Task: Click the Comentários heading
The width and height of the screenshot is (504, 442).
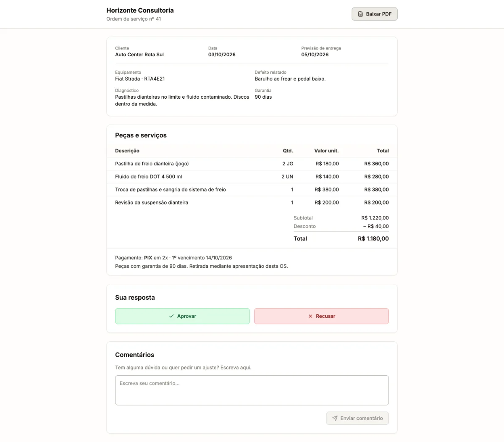Action: pyautogui.click(x=134, y=355)
